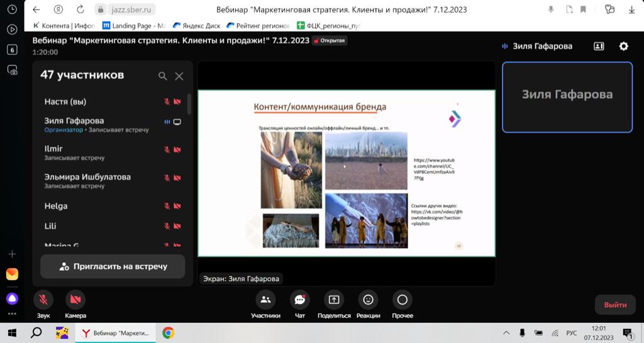Open Yandex Mail icon in sidebar
Image resolution: width=644 pixels, height=343 pixels.
point(13,274)
